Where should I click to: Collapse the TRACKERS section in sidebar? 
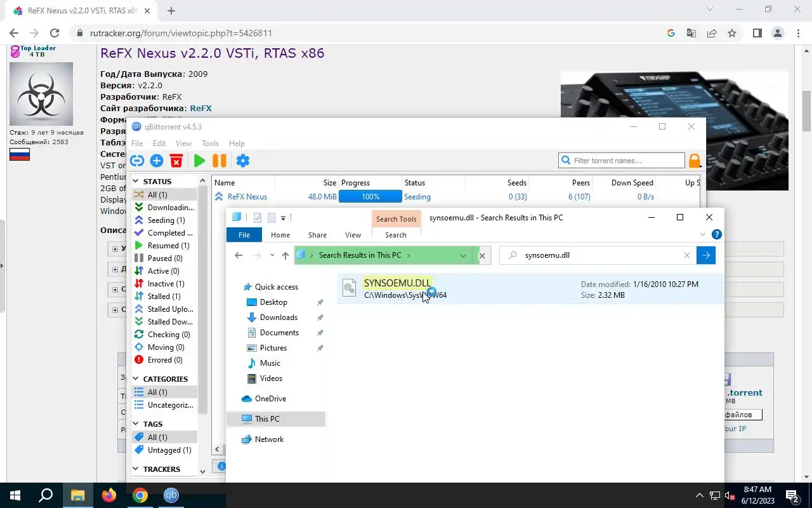tap(136, 469)
